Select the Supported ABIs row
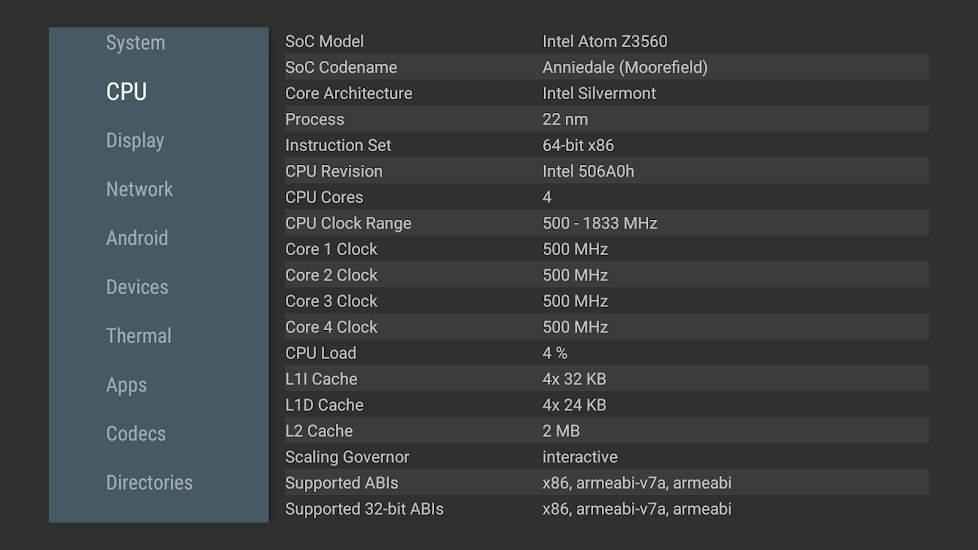This screenshot has width=978, height=550. click(x=605, y=483)
